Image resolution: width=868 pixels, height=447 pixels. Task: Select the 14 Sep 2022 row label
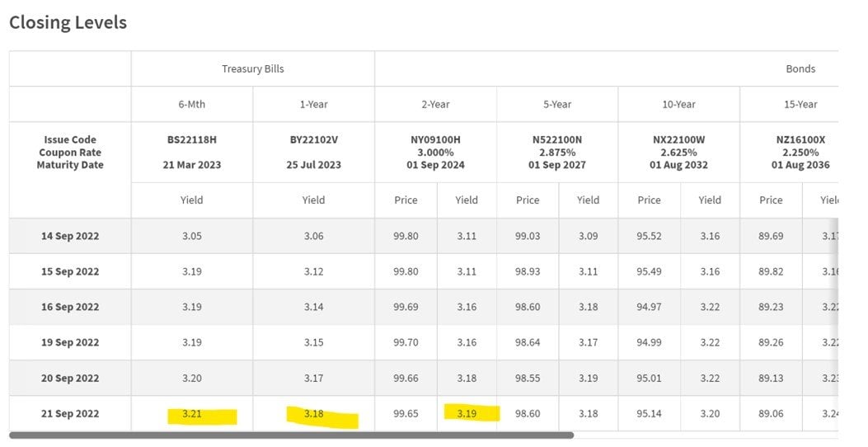point(70,236)
